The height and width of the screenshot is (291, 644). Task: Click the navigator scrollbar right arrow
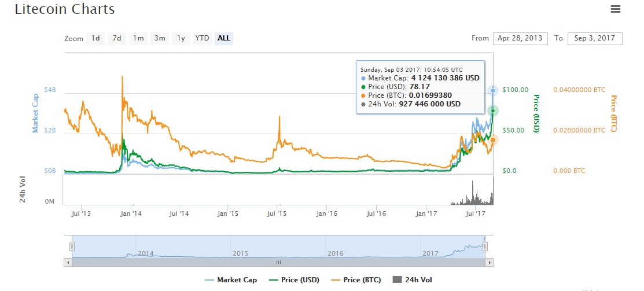pos(490,262)
